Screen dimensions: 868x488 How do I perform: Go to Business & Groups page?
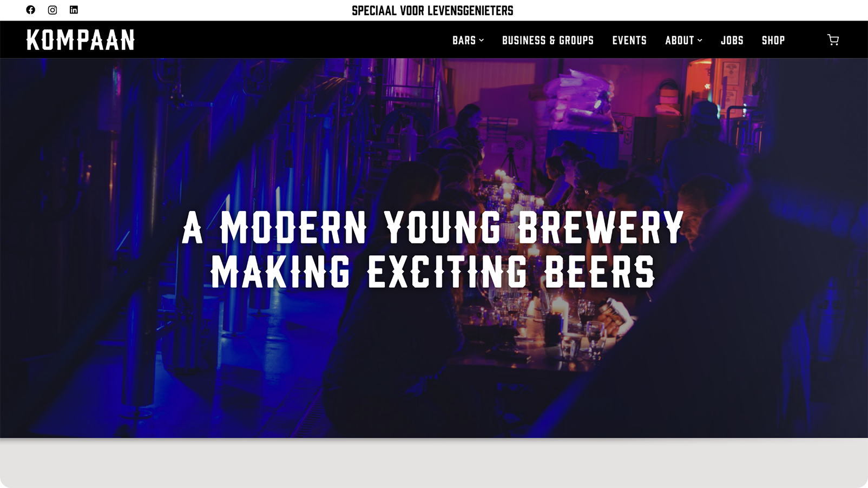(548, 40)
